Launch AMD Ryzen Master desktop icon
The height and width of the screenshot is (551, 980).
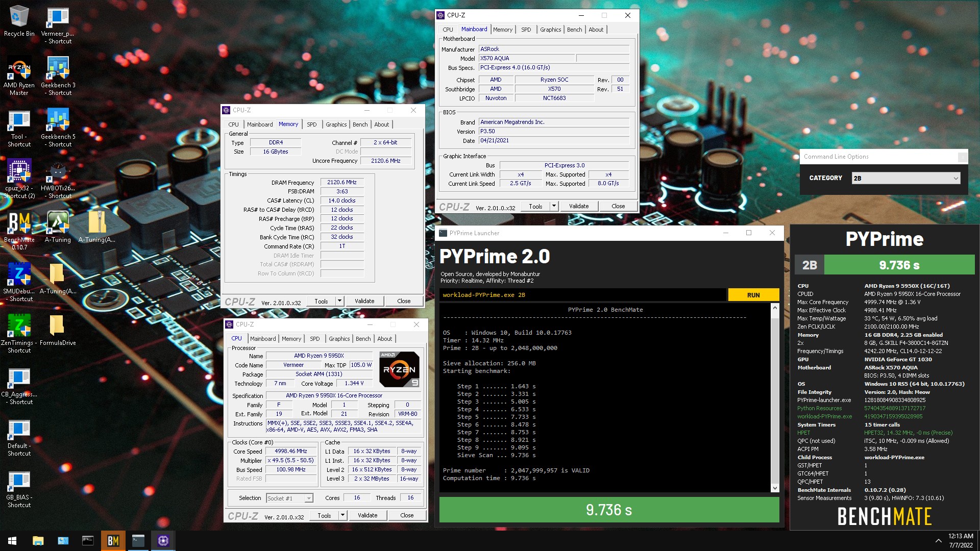[19, 77]
